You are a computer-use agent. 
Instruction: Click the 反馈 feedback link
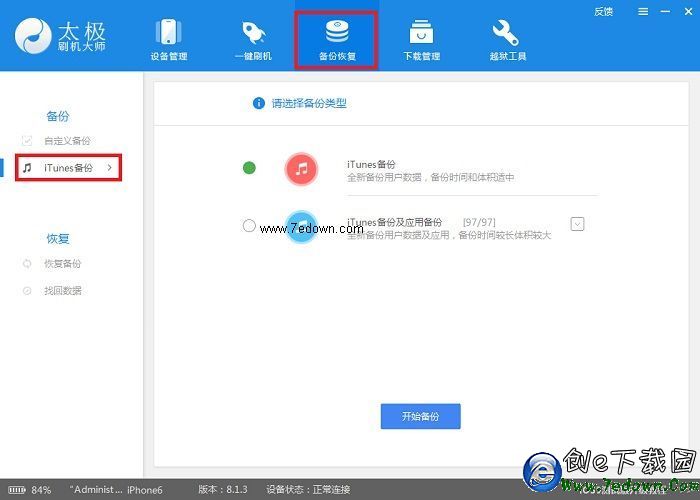[603, 12]
